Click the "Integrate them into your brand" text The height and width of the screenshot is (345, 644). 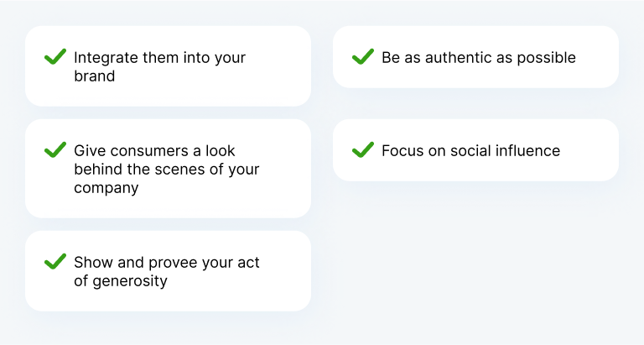tap(160, 66)
